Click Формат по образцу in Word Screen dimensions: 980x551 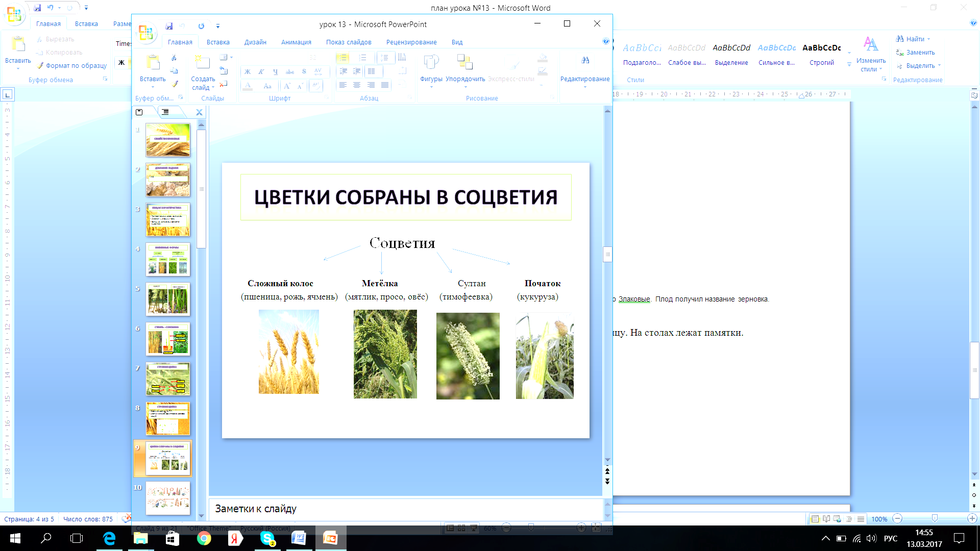[x=72, y=66]
